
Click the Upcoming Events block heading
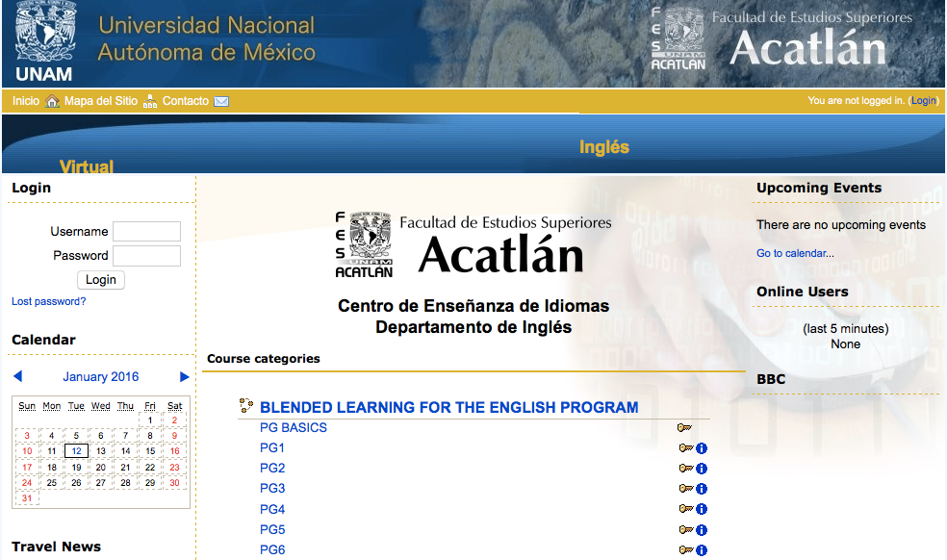(x=819, y=188)
